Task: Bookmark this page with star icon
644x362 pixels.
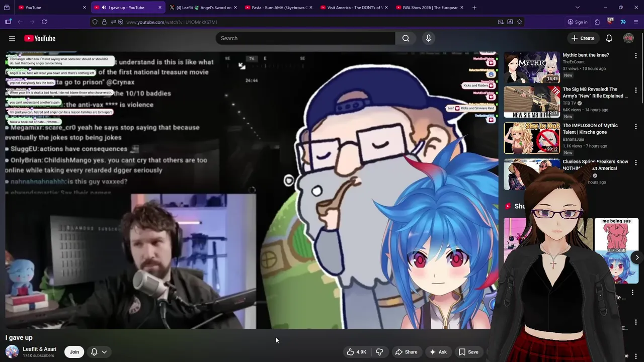Action: 520,22
